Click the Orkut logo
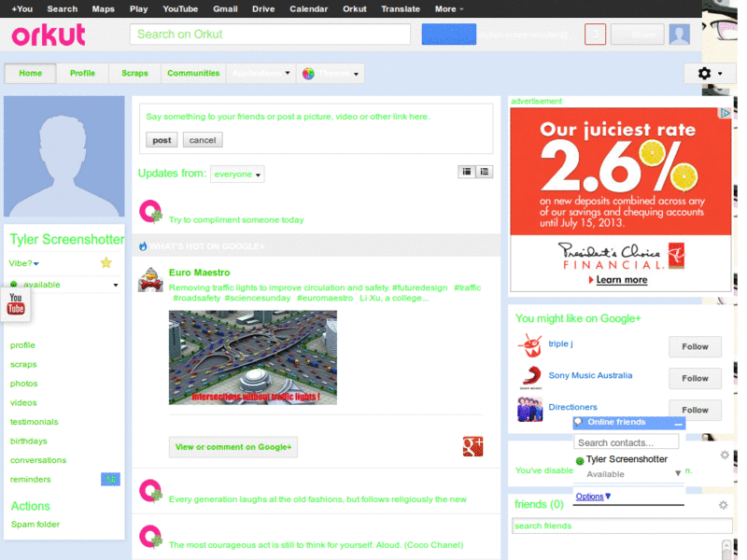This screenshot has height=560, width=747. (x=49, y=35)
